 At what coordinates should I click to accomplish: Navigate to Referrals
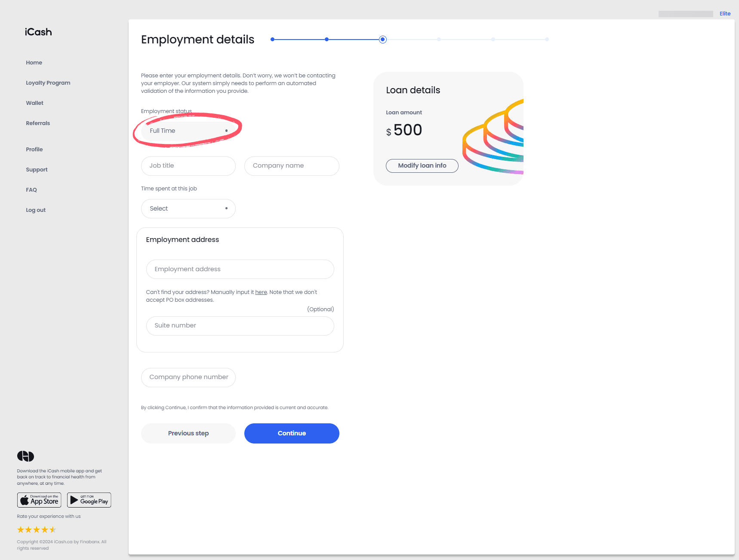tap(38, 123)
